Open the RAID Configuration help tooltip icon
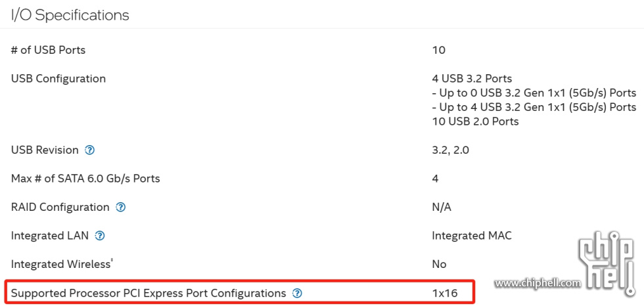Image resolution: width=644 pixels, height=306 pixels. [x=120, y=207]
